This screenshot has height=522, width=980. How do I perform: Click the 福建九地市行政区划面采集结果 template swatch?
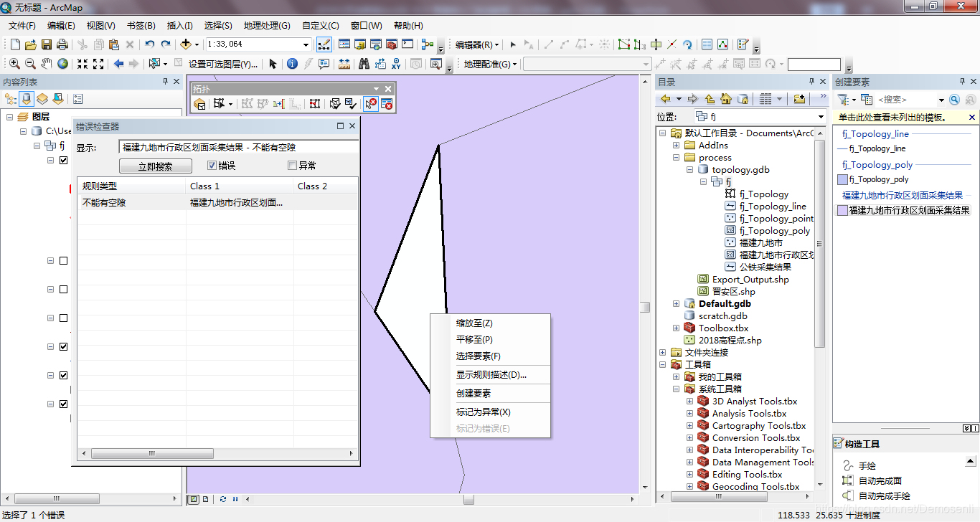[842, 211]
